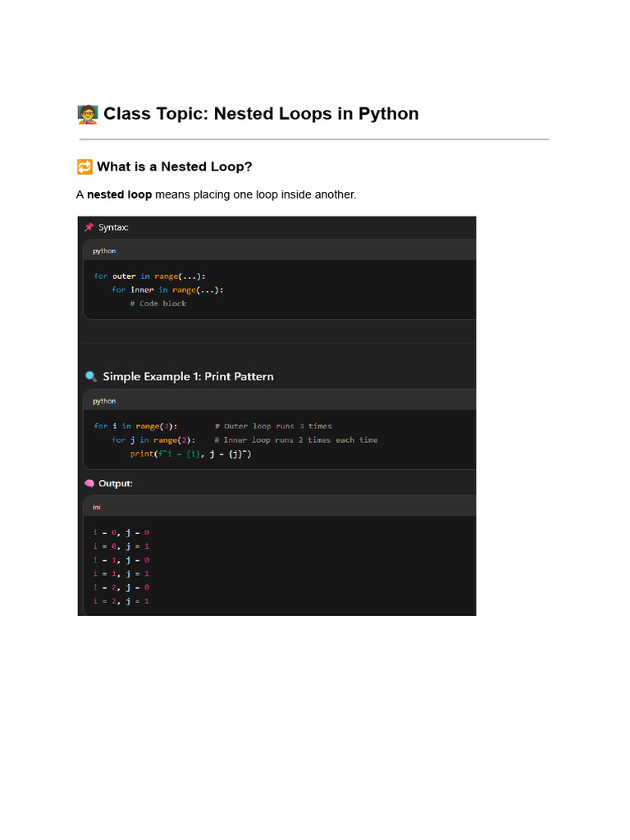Image resolution: width=630 pixels, height=840 pixels.
Task: Click the print(f"i = {i}, j = {j}") line
Action: pos(190,454)
